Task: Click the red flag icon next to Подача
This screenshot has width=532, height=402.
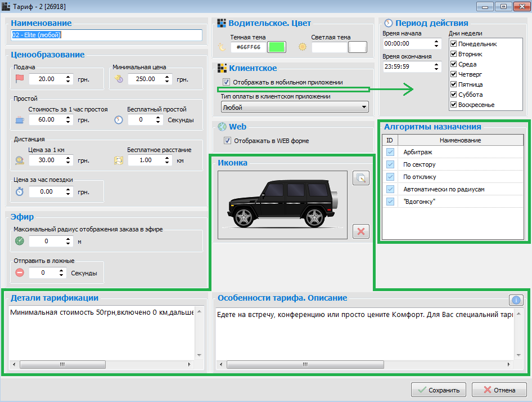Action: tap(20, 79)
